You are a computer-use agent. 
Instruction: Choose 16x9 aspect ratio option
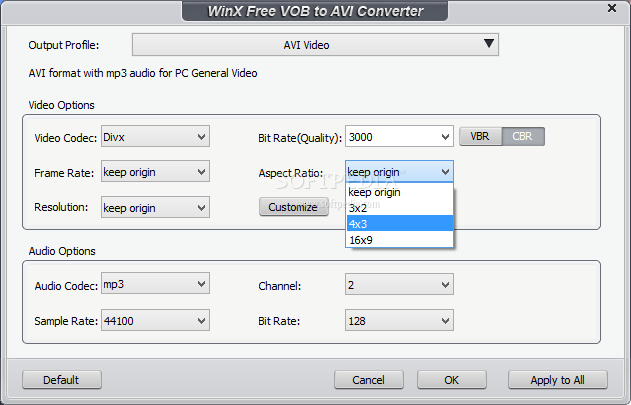tap(400, 240)
